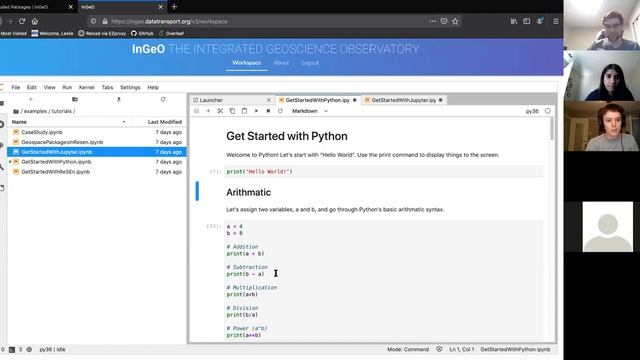The image size is (640, 360).
Task: Open the Kernel menu
Action: tap(87, 87)
